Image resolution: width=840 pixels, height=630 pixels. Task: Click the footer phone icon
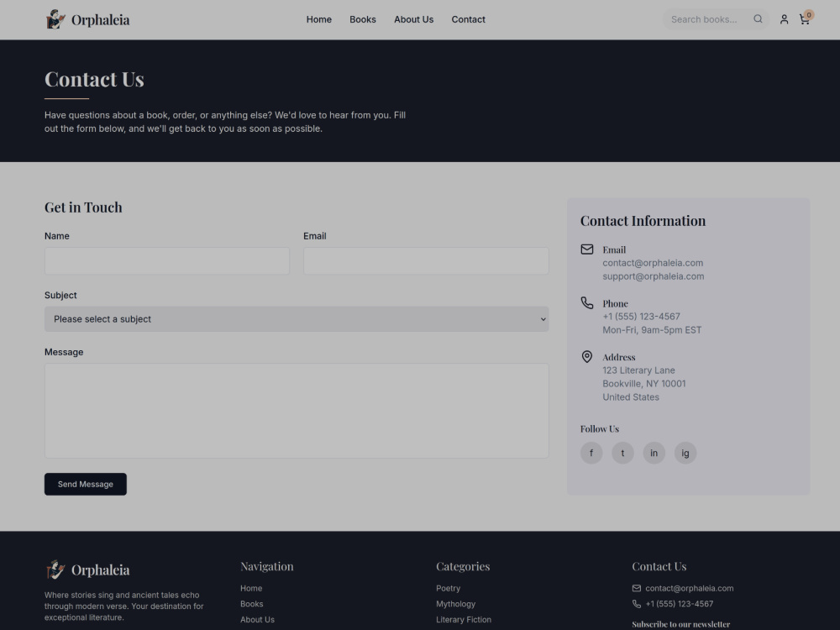point(637,604)
